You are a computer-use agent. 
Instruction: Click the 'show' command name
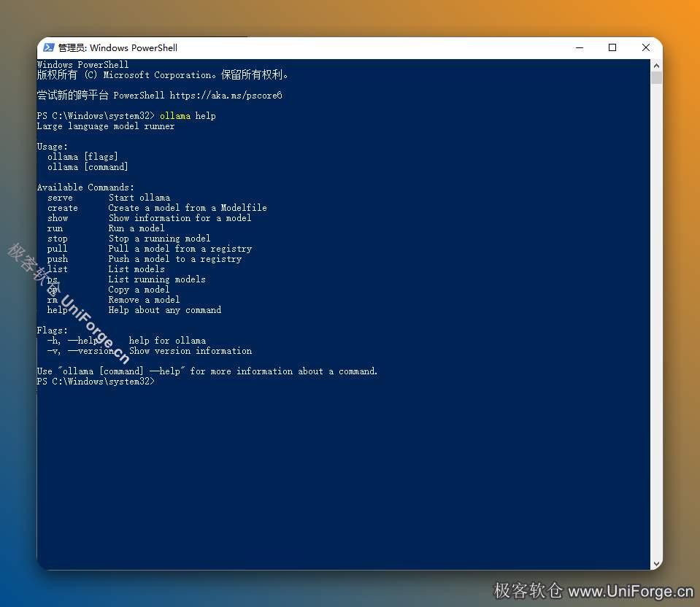(x=58, y=218)
